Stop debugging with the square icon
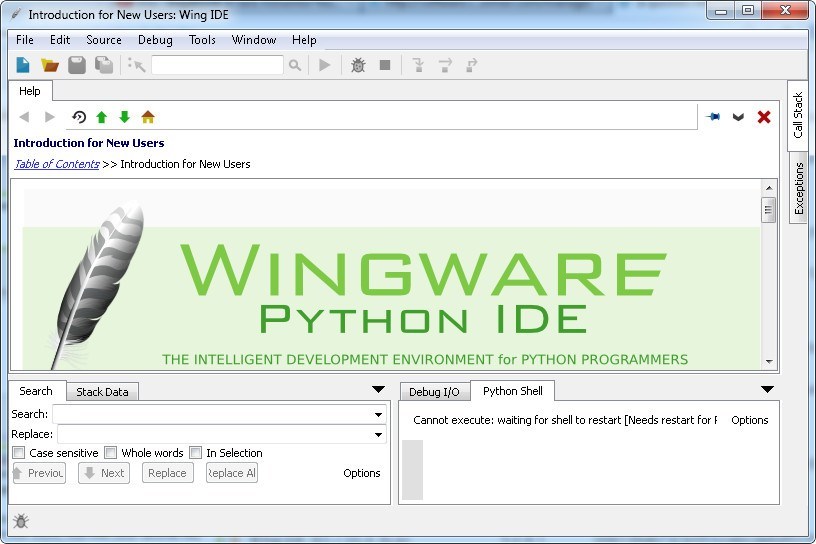Viewport: 816px width, 544px height. point(385,65)
